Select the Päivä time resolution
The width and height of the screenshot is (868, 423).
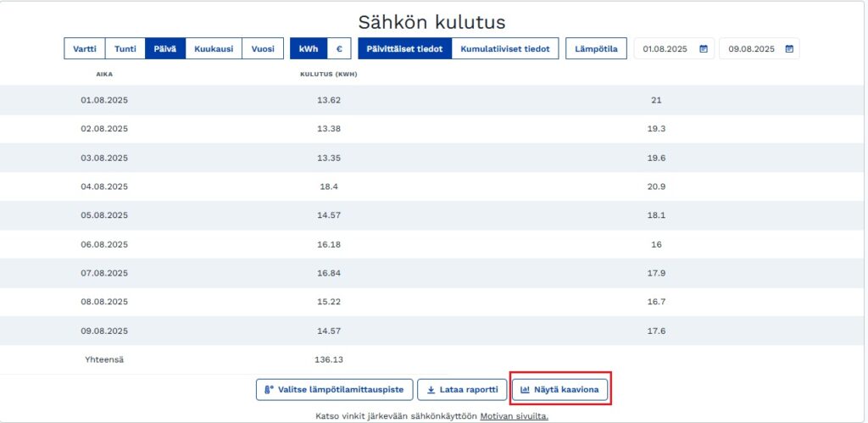tap(165, 49)
